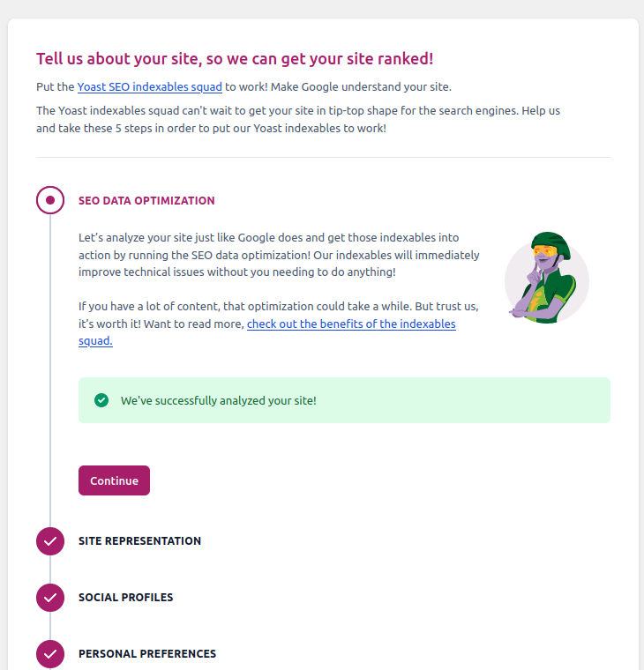Viewport: 644px width, 670px height.
Task: Open the Yoast SEO indexables squad link
Action: (150, 86)
